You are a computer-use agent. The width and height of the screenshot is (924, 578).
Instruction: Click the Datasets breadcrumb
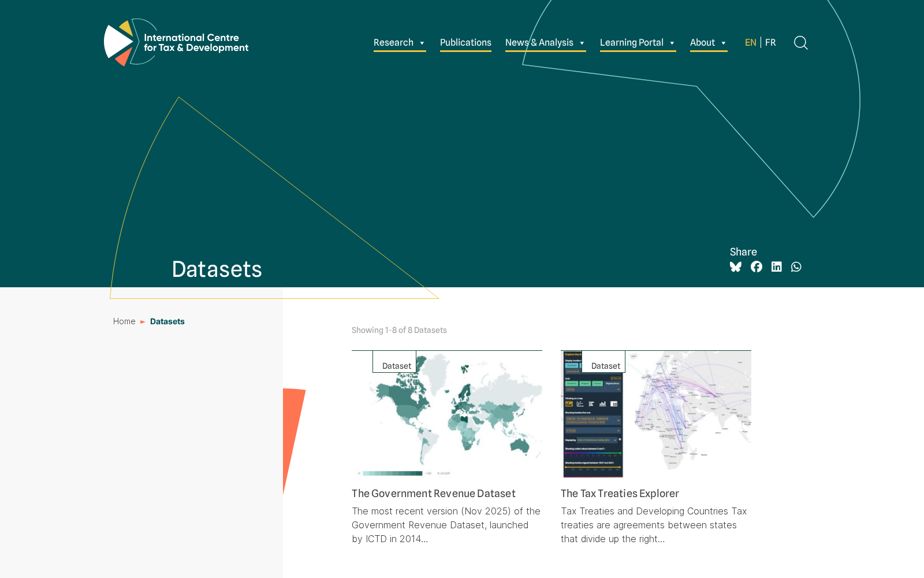167,321
